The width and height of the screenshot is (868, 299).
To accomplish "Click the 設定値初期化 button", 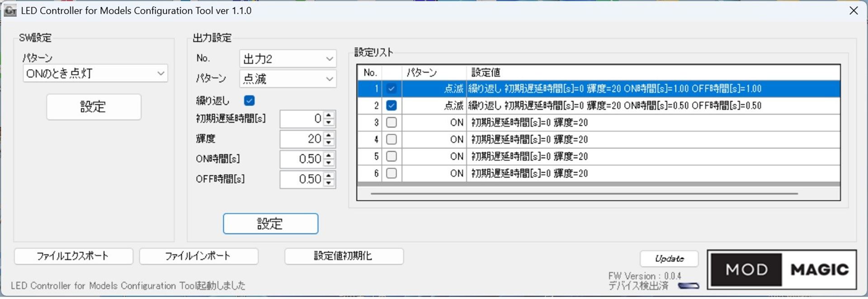I will point(344,256).
